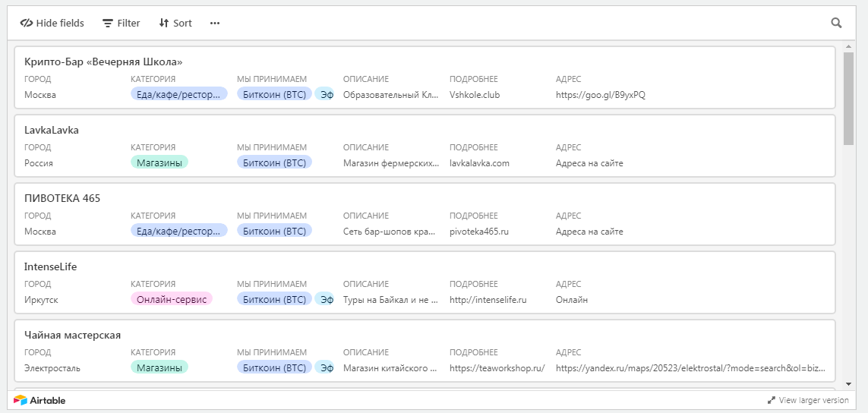Open the Чайная мастерская record title

[72, 335]
